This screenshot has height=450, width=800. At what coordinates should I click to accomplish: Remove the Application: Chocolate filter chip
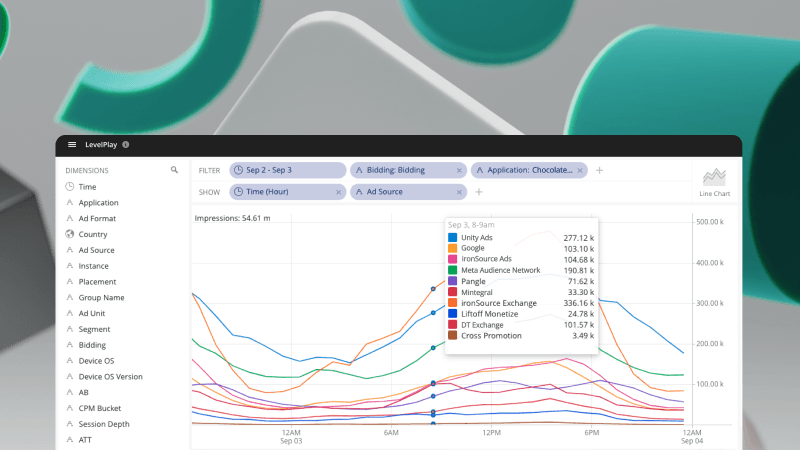583,171
